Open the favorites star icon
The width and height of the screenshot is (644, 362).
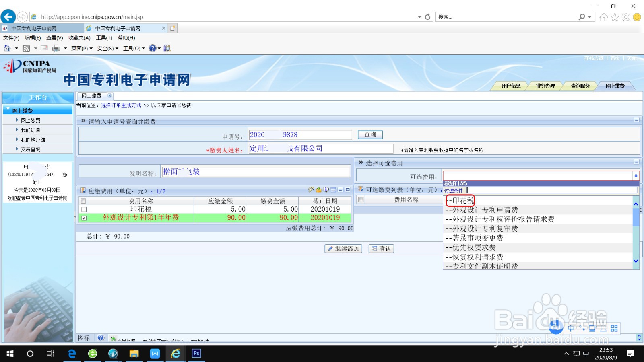pos(615,17)
